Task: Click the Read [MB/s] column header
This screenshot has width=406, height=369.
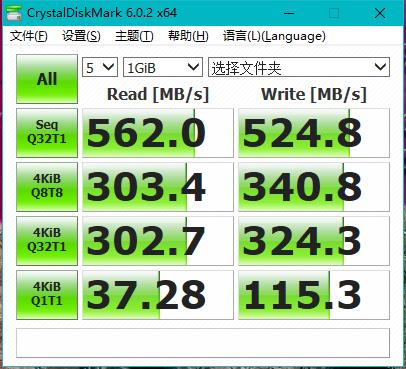Action: click(x=158, y=94)
